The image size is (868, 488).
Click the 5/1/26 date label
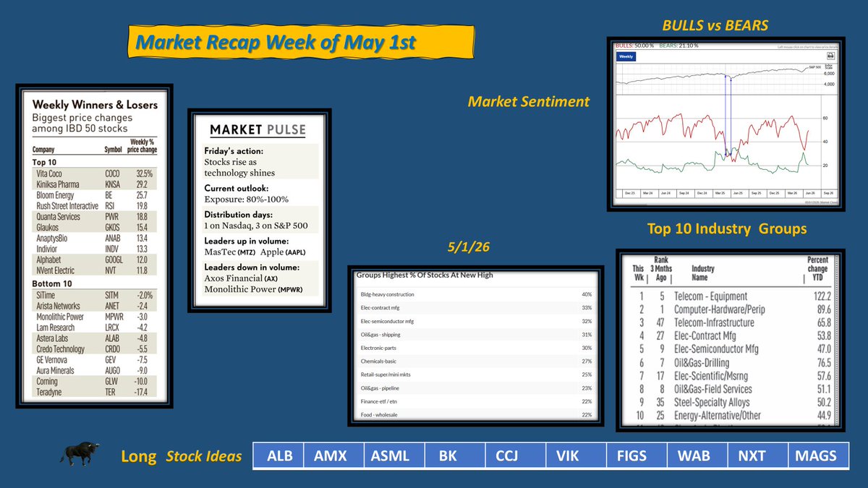tap(470, 247)
